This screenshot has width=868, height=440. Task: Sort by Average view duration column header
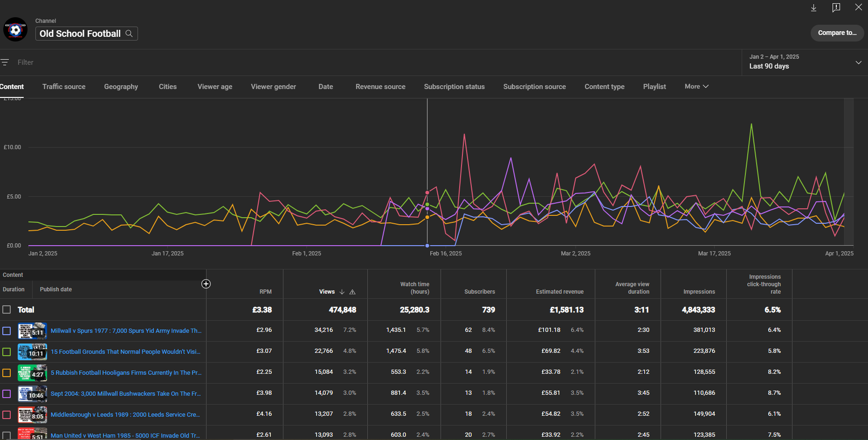(632, 288)
